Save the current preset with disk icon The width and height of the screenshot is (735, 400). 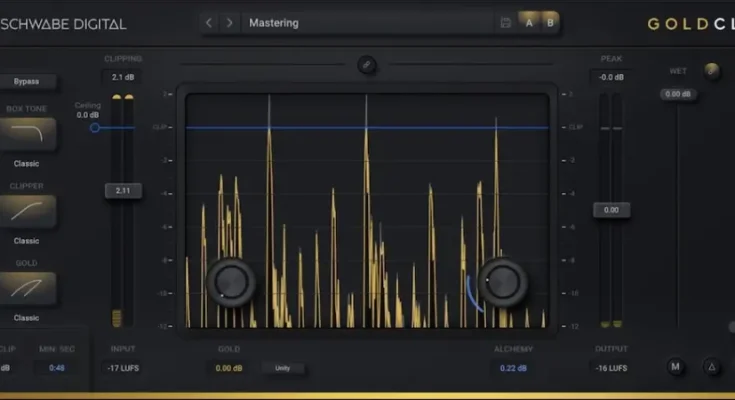(x=506, y=22)
